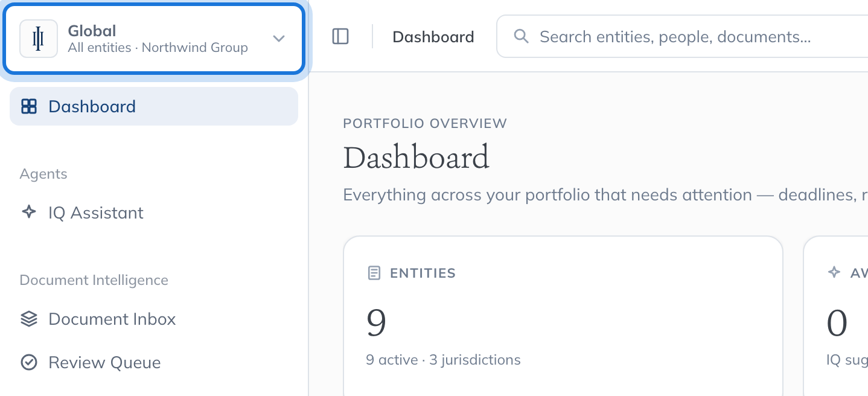Click "9 active · 3 jurisdictions" text
Viewport: 868px width, 396px height.
point(443,360)
